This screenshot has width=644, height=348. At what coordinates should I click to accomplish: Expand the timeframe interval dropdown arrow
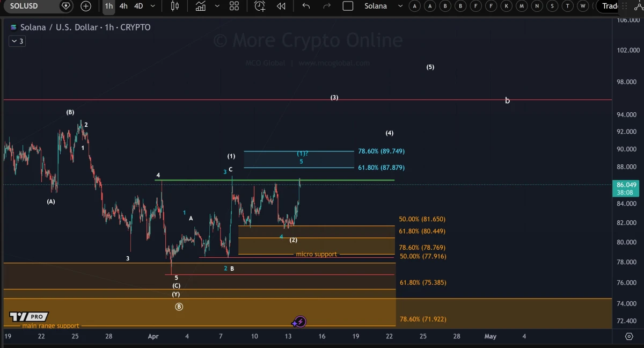coord(153,6)
